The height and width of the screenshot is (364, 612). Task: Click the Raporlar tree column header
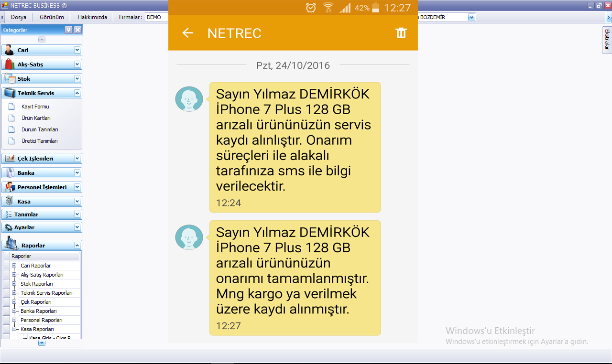[x=45, y=257]
